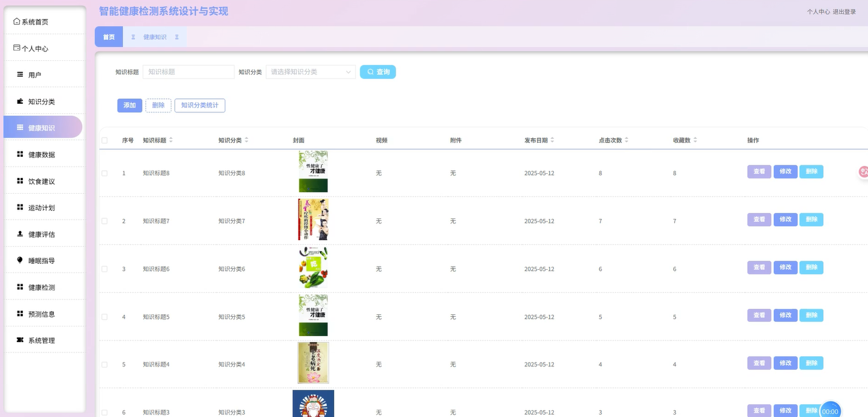Click the pink language switch floating icon
Image resolution: width=868 pixels, height=417 pixels.
(x=864, y=171)
